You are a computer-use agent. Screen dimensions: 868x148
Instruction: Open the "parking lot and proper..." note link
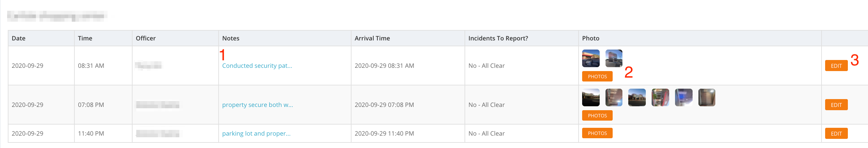256,133
